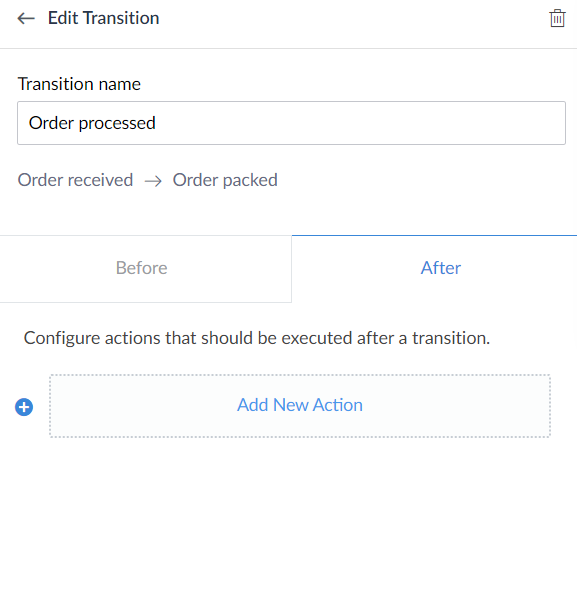Click the Edit Transition heading

pos(103,18)
